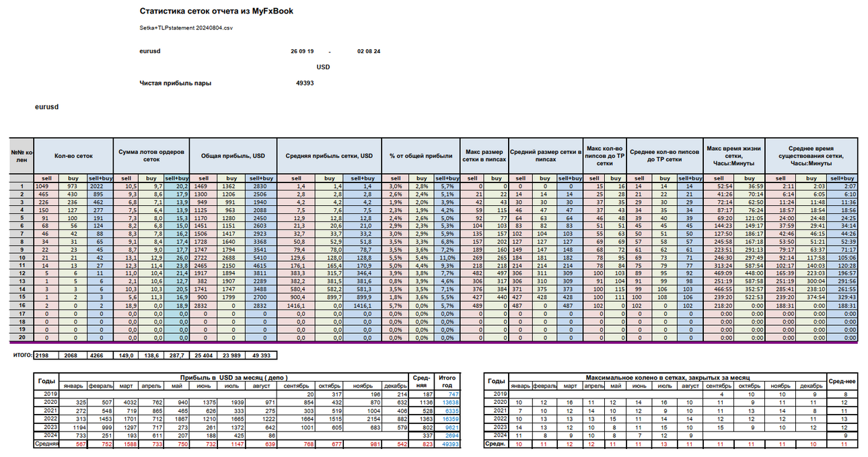The image size is (868, 457).
Task: Select average time cell '105:06' in row 10
Action: point(842,256)
